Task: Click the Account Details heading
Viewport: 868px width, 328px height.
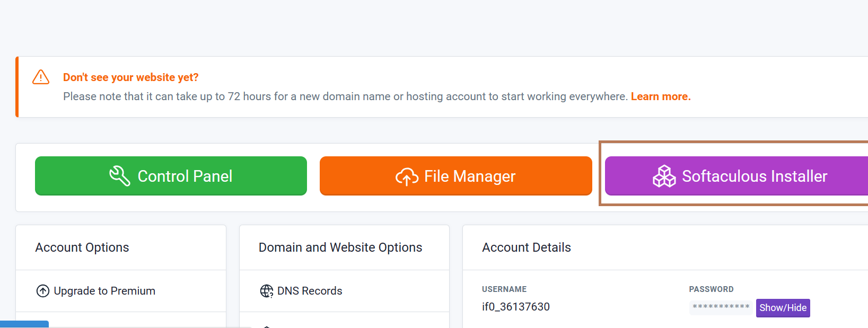Action: pos(527,247)
